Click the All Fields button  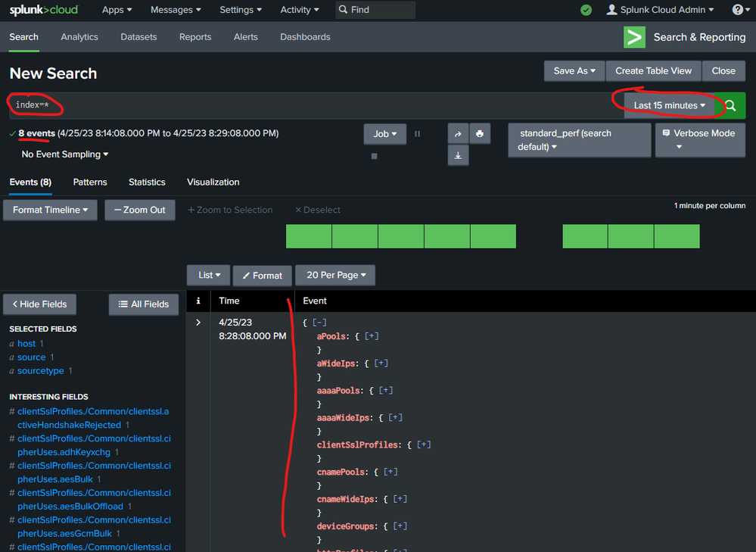click(144, 304)
